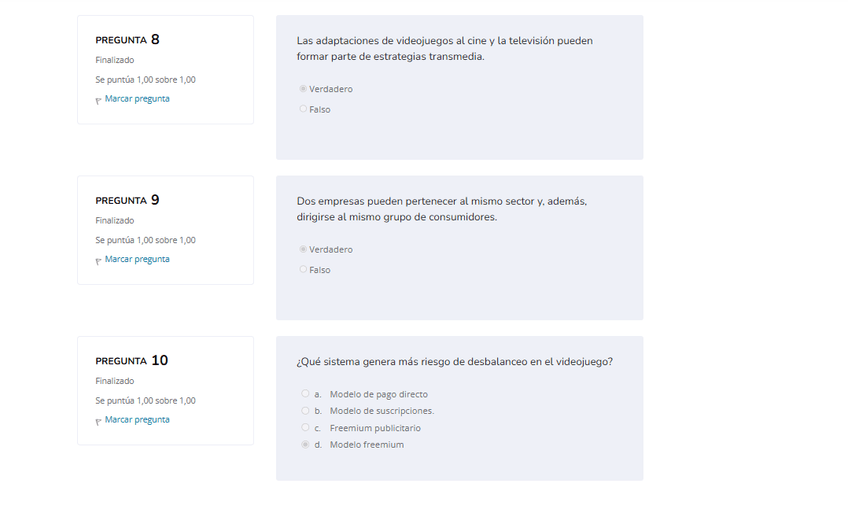Open the "Marcar pregunta" link for Pregunta 8
848x517 pixels.
tap(137, 99)
